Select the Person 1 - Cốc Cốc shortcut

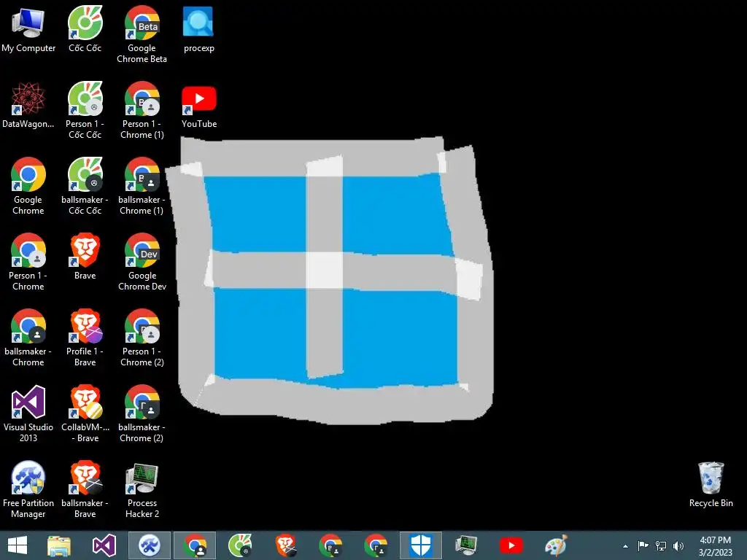[x=85, y=110]
